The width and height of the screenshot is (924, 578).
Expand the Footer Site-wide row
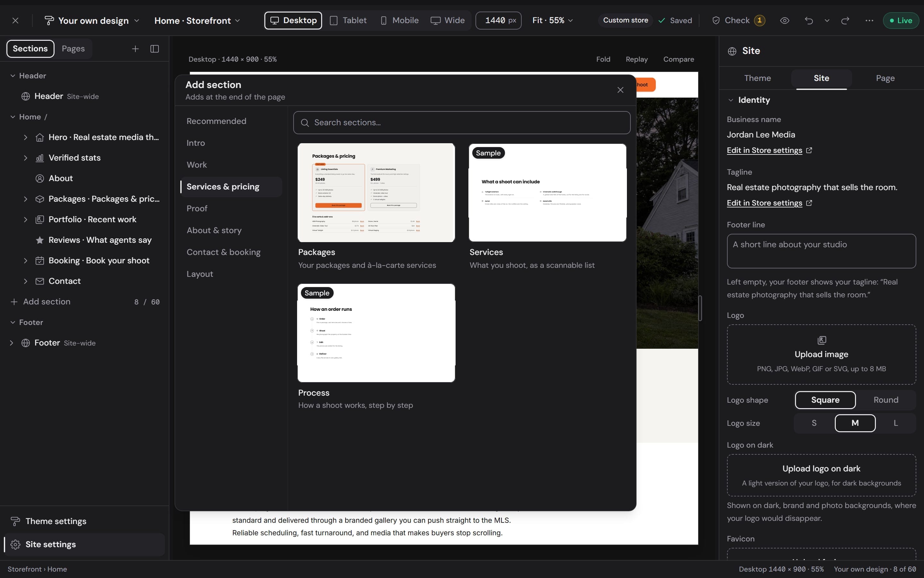pyautogui.click(x=12, y=343)
